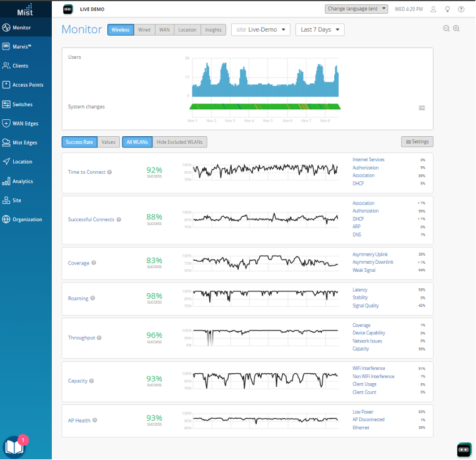Switch metrics display to Values
This screenshot has height=460, width=476.
109,142
